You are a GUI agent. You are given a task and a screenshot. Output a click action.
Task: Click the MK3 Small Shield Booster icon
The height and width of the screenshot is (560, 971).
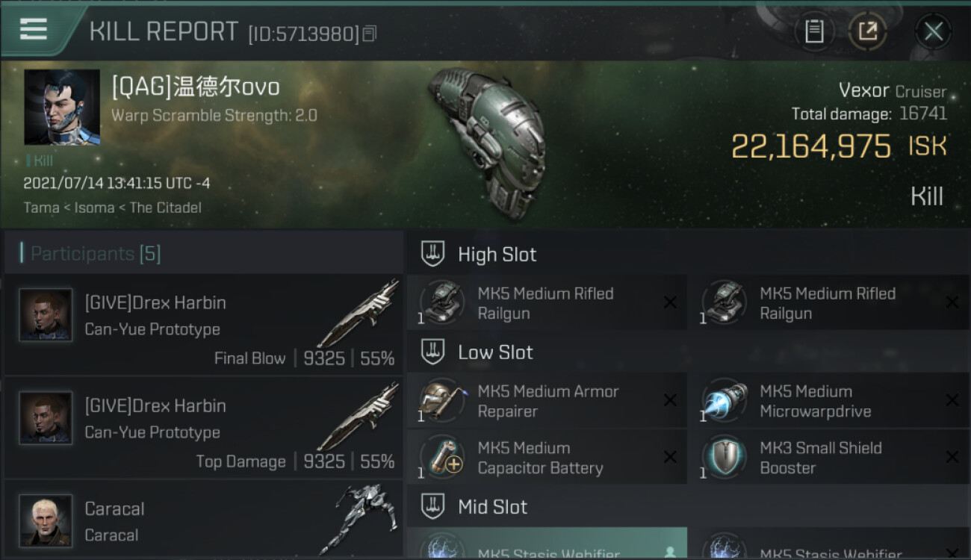click(x=725, y=458)
